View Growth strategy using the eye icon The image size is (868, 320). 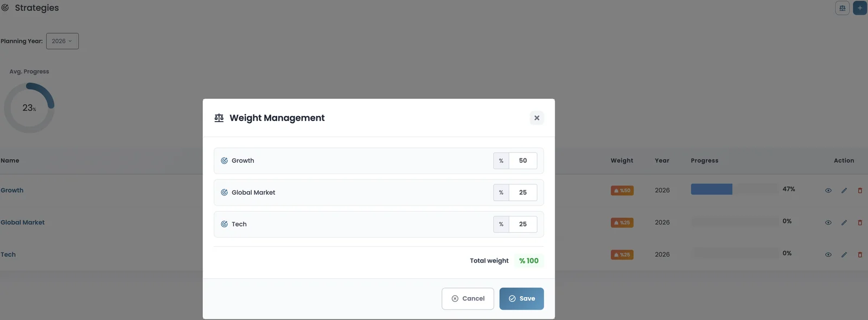click(x=828, y=190)
